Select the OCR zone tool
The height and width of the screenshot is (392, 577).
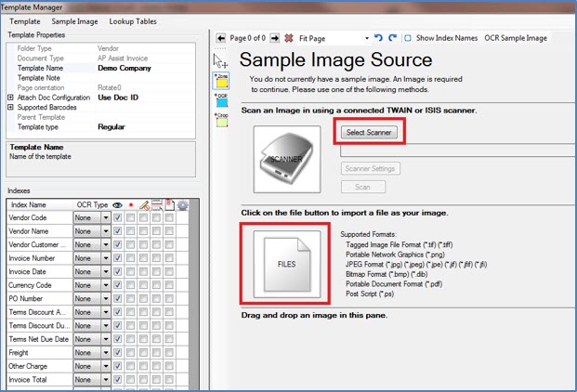[221, 101]
